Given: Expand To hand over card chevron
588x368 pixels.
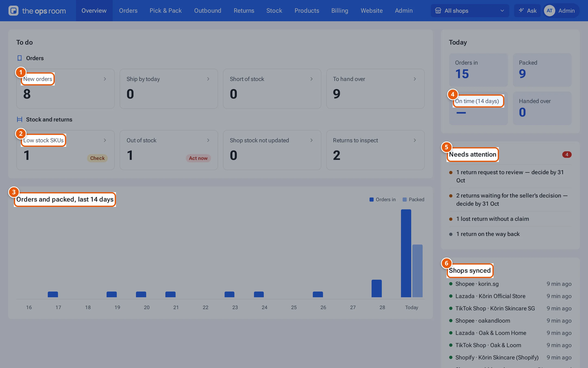Looking at the screenshot, I should tap(414, 79).
